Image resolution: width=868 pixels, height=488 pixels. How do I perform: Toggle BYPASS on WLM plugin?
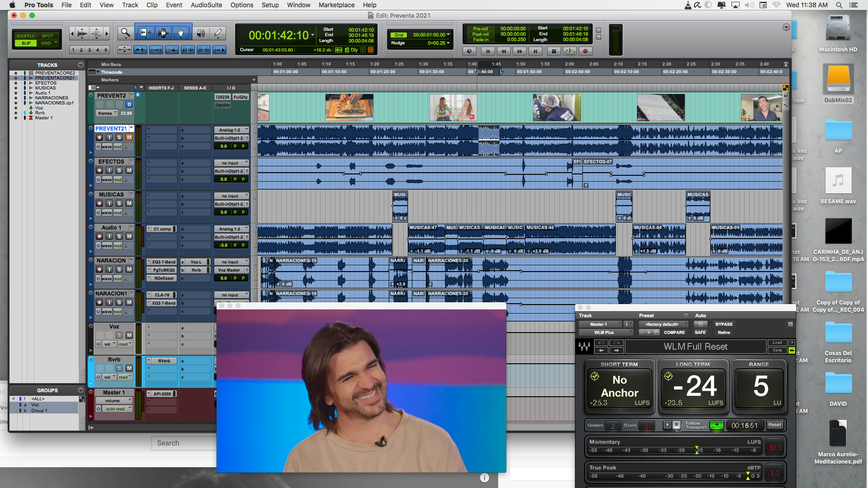[724, 324]
